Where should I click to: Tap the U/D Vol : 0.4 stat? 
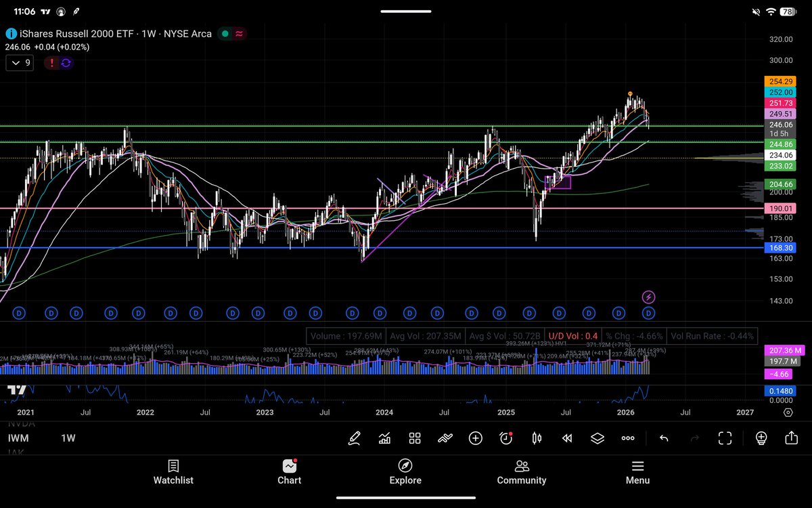pos(572,336)
